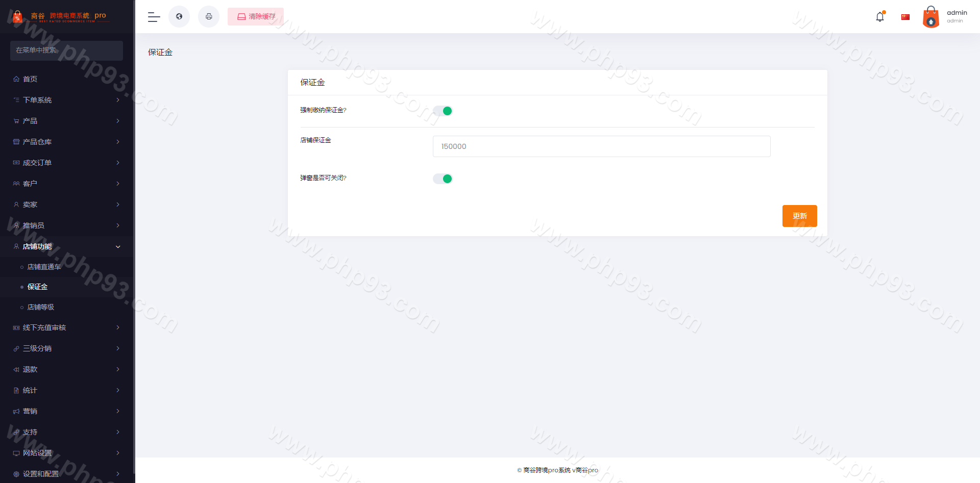980x483 pixels.
Task: Toggle the 弹窗是否可关闭 switch
Action: (443, 179)
